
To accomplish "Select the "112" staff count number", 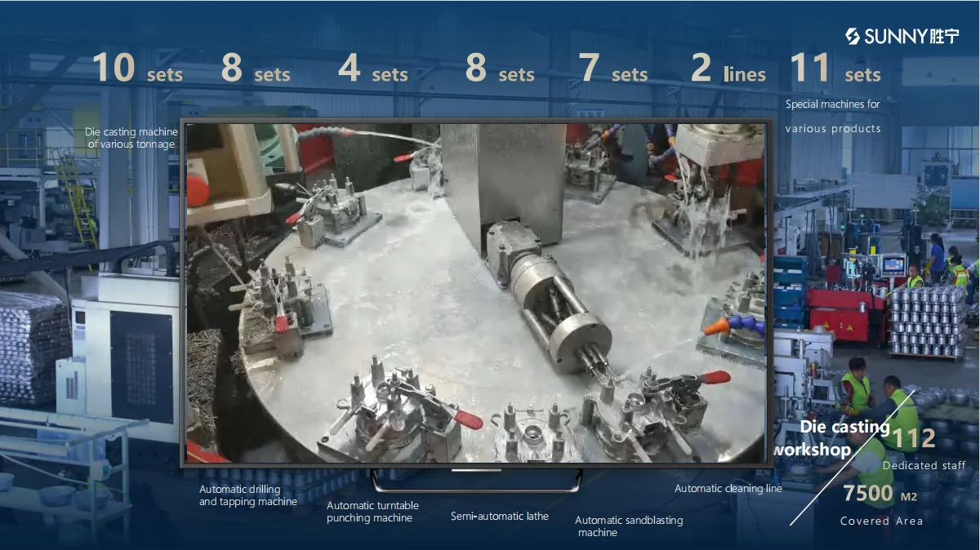I will coord(913,439).
